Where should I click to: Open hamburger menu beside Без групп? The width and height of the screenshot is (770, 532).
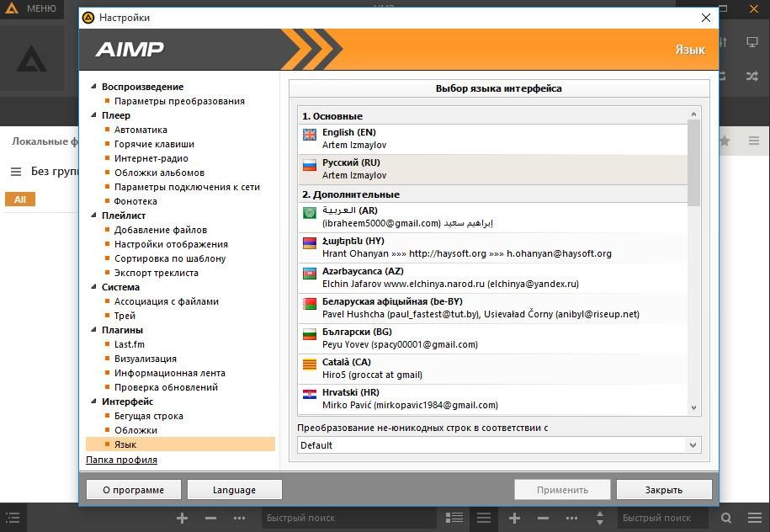(16, 172)
